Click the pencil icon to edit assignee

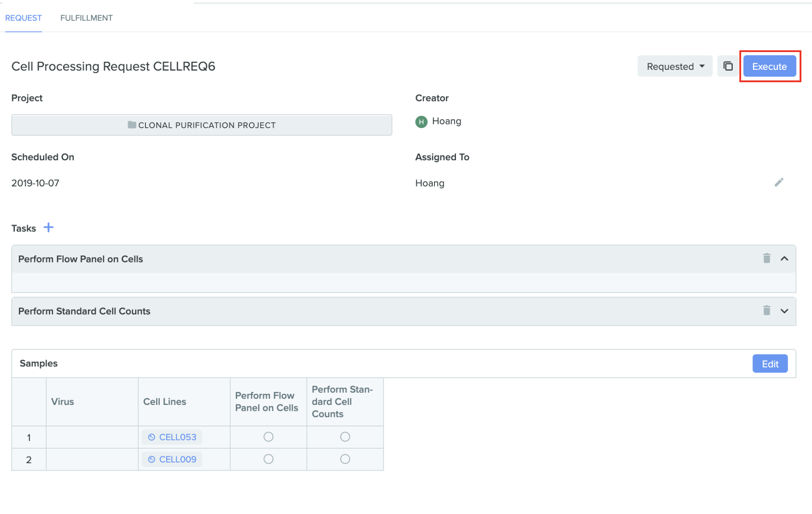coord(779,182)
